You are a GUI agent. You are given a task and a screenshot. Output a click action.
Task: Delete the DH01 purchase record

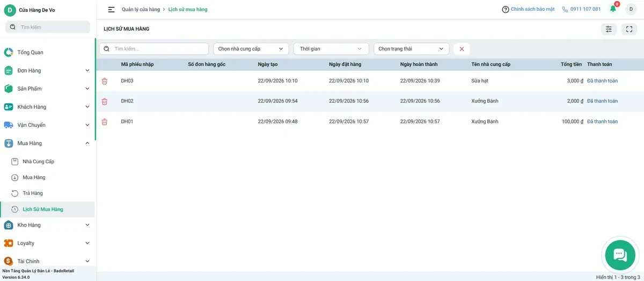click(x=105, y=122)
